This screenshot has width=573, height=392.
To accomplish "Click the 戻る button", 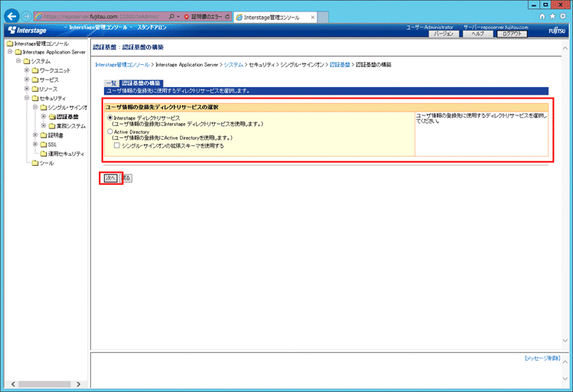I will coord(125,178).
